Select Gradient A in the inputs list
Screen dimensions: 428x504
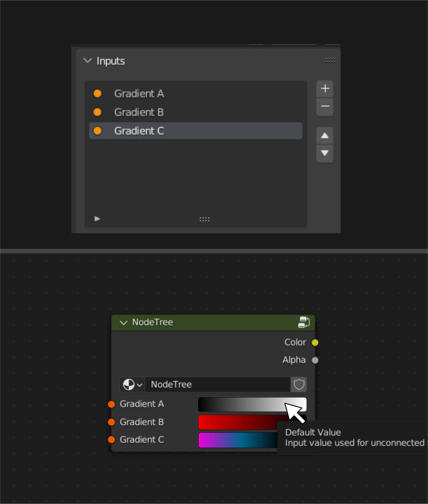[196, 93]
